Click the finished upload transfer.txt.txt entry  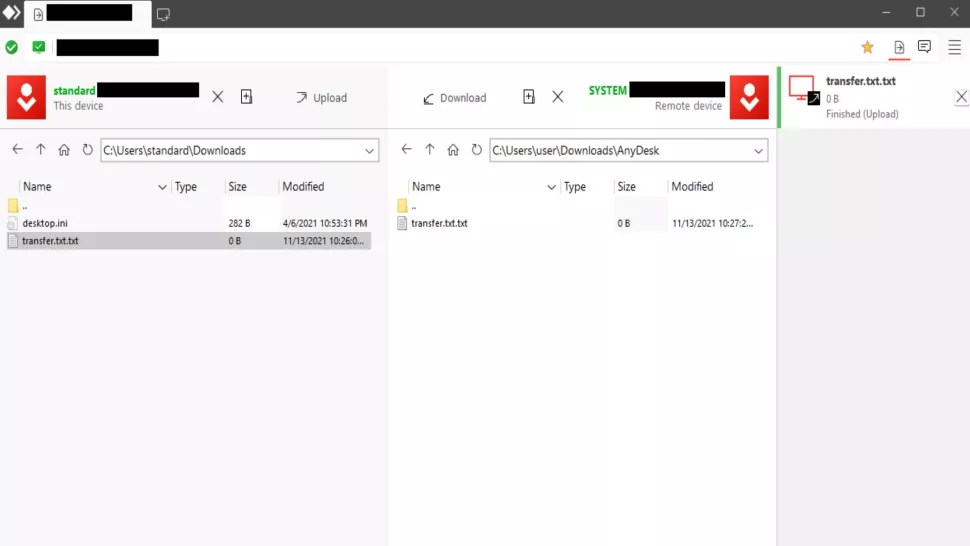[x=873, y=97]
